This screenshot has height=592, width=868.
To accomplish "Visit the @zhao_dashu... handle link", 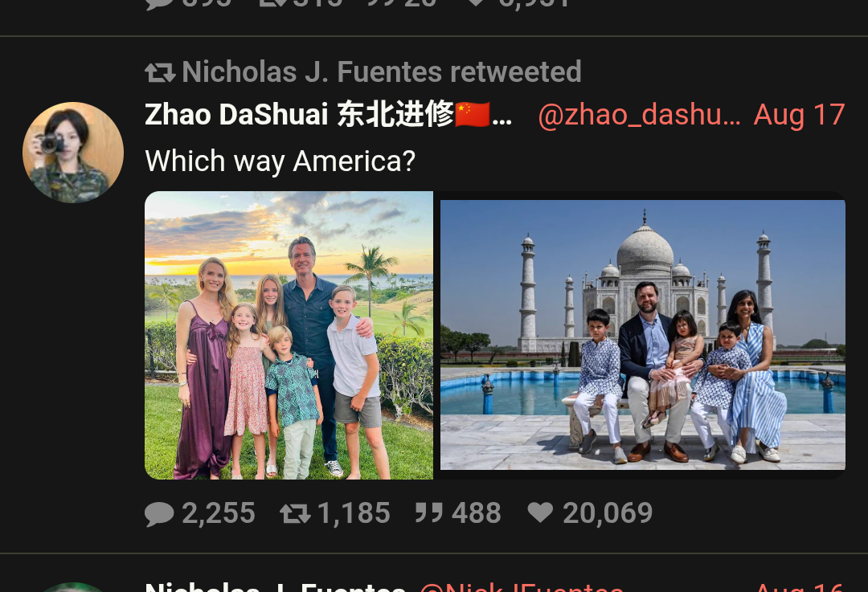I will tap(640, 115).
